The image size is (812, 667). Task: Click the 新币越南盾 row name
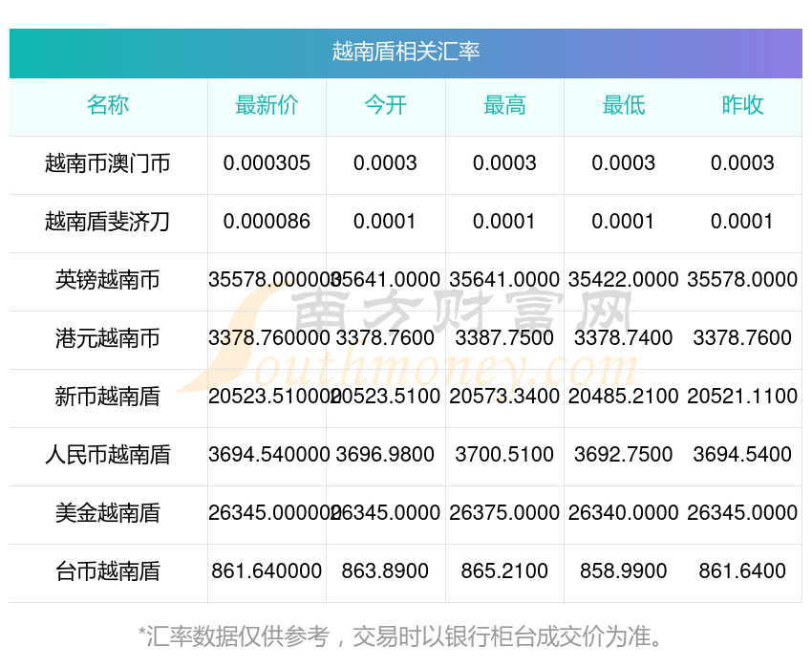pos(108,397)
